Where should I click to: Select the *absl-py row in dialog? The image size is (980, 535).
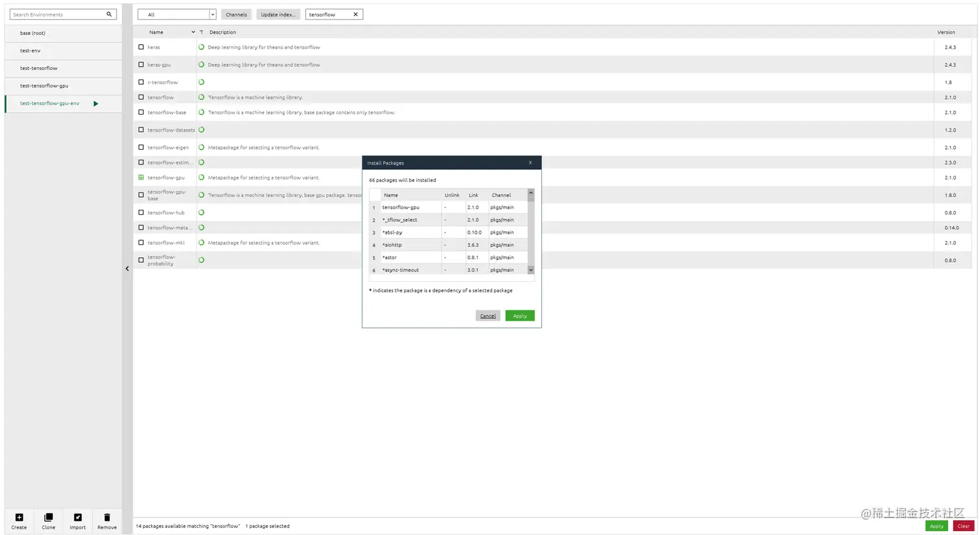point(449,232)
